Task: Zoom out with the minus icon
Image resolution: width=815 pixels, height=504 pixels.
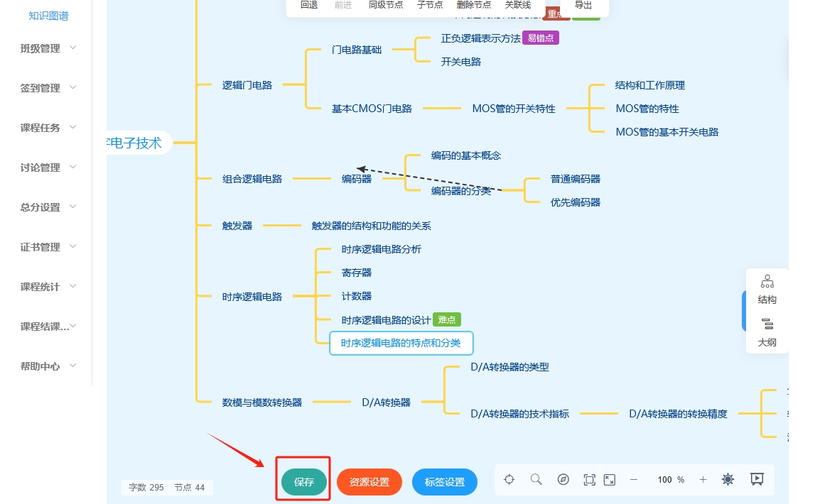Action: [634, 480]
